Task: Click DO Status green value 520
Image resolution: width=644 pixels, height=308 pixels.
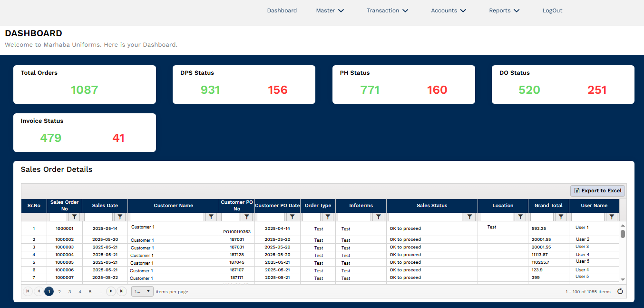Action: point(529,90)
